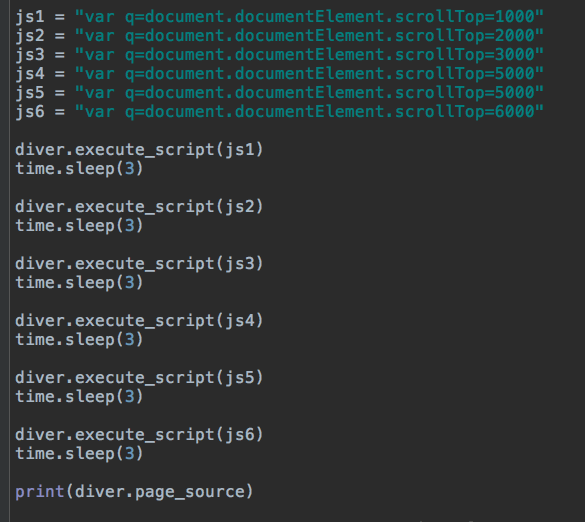585x522 pixels.
Task: Click the print keyword on the last line
Action: (40, 492)
